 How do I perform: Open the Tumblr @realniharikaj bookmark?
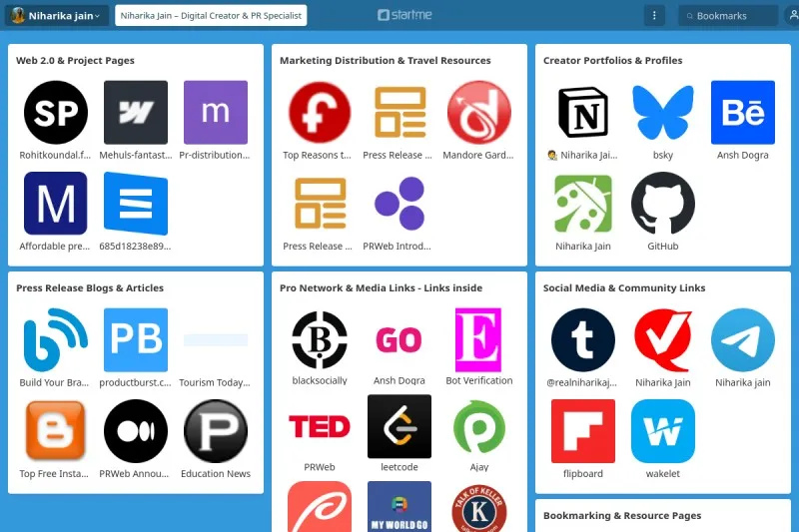point(583,340)
